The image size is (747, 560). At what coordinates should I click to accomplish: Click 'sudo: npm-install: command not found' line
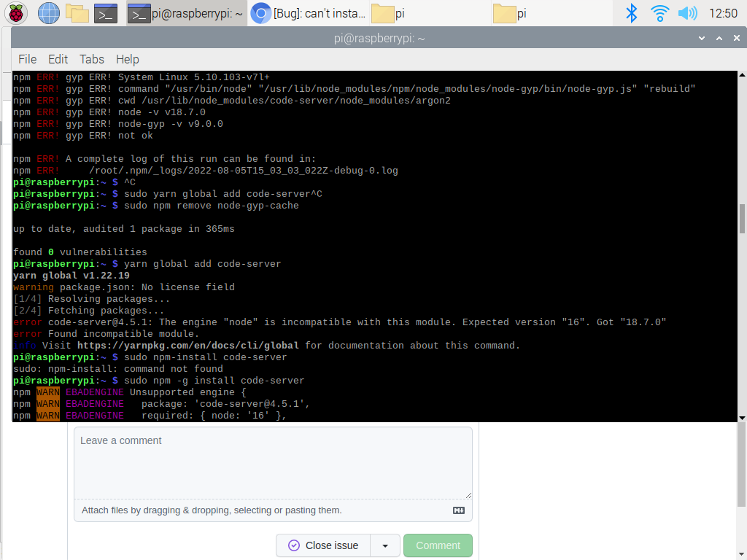pyautogui.click(x=118, y=369)
